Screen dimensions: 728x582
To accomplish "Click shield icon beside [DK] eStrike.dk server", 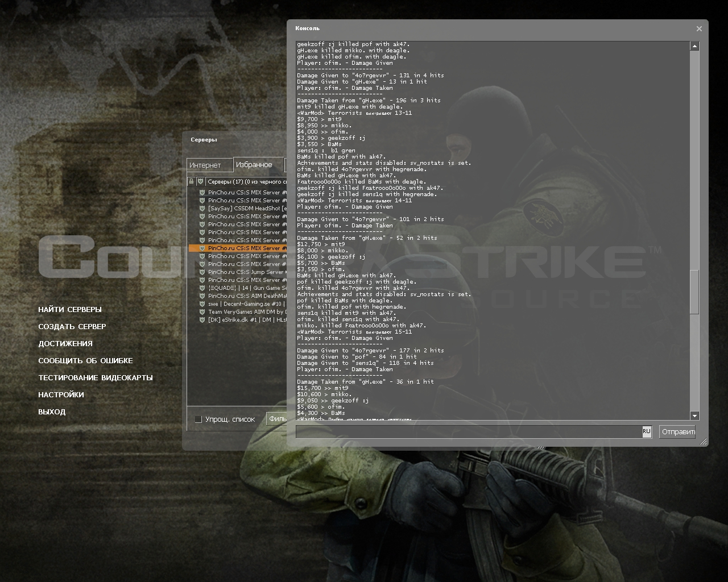I will coord(202,320).
